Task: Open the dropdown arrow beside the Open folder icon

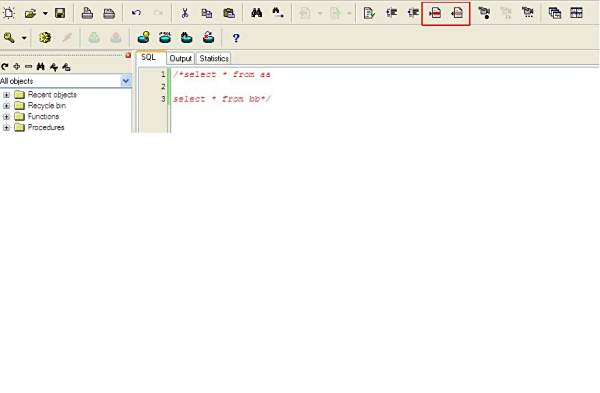Action: click(45, 13)
